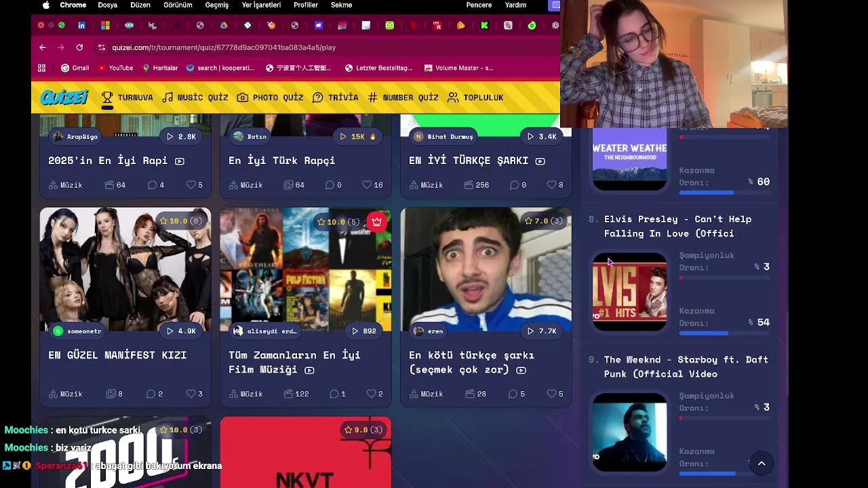Open the LinkedIn browser tab
Viewport: 868px width, 488px height.
pos(81,26)
